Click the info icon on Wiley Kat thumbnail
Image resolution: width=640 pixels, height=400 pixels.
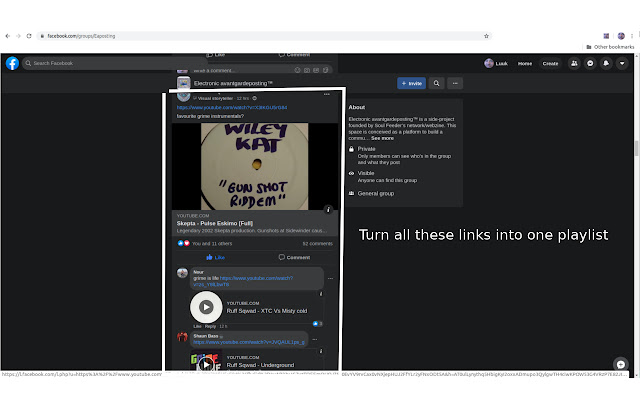click(x=328, y=209)
